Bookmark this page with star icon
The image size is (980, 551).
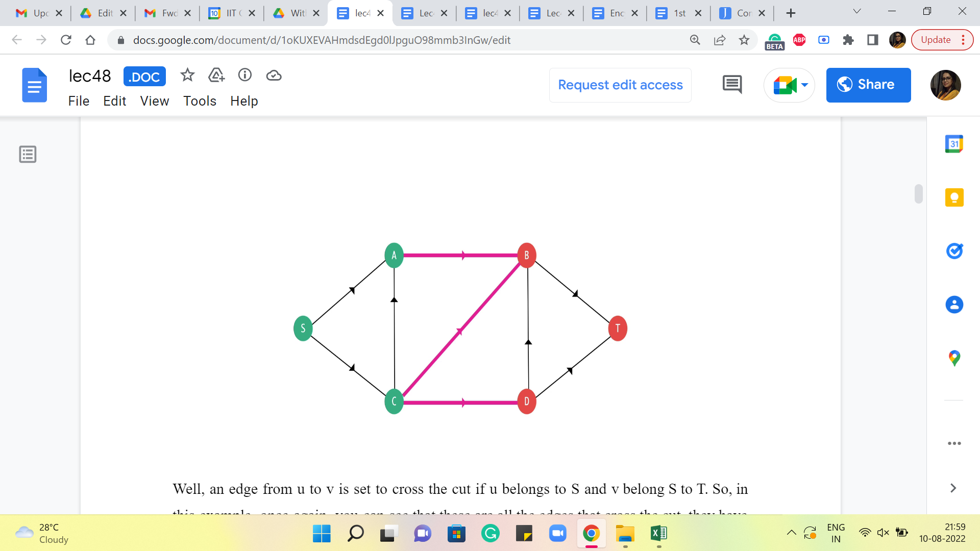(744, 40)
